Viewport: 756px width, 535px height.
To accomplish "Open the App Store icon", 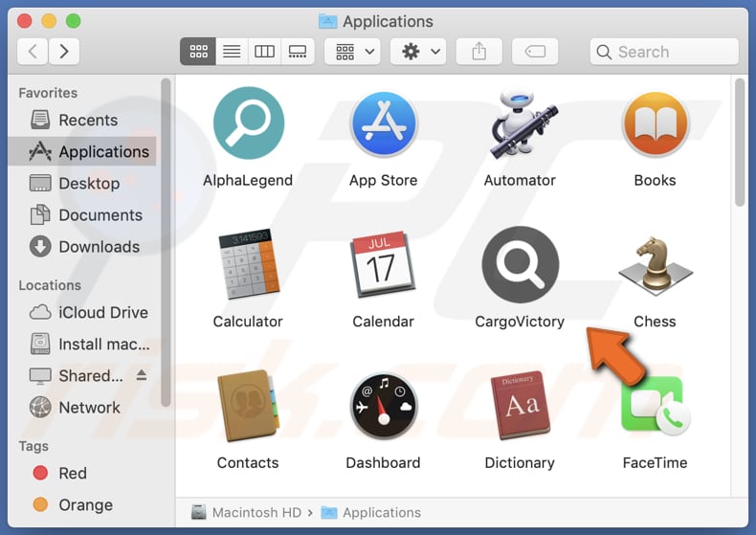I will (x=384, y=124).
